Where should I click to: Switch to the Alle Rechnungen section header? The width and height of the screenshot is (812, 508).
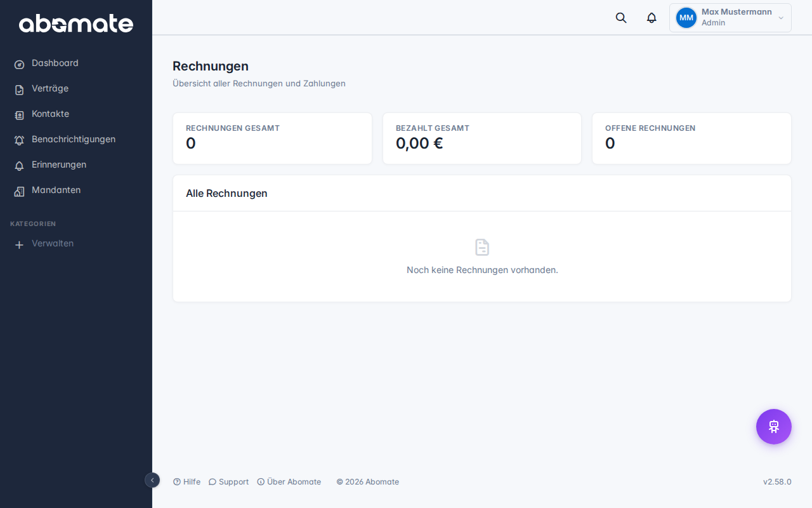point(226,193)
